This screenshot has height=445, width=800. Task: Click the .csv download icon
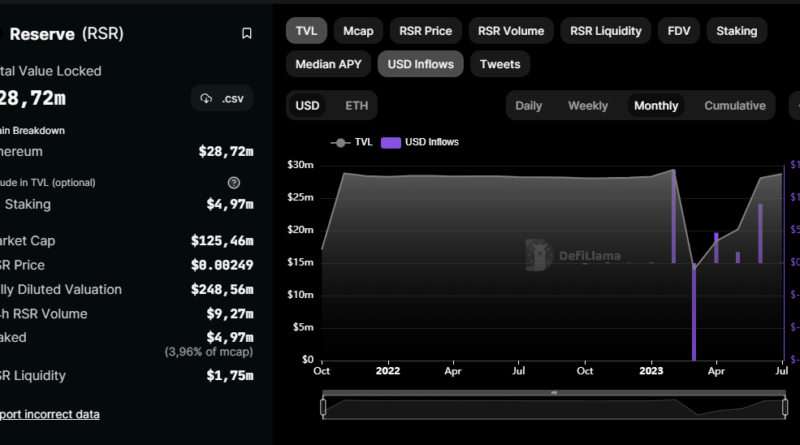(x=207, y=98)
